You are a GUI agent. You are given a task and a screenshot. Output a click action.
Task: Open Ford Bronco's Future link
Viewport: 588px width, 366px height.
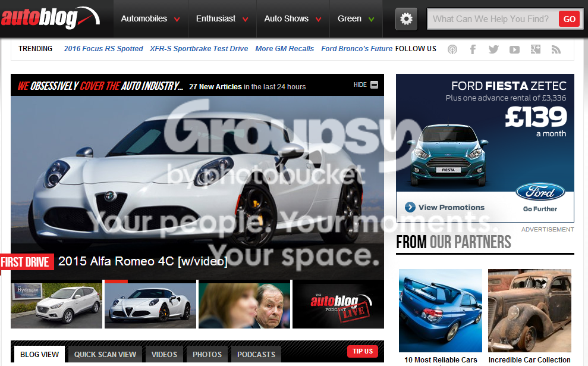(x=357, y=49)
